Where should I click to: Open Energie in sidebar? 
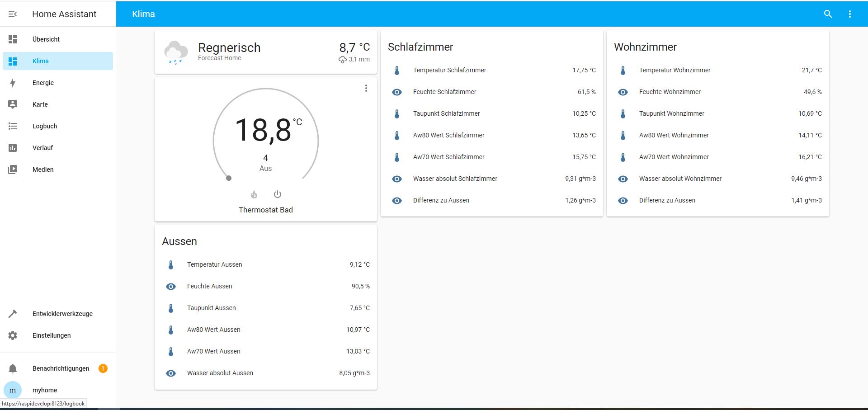[58, 83]
